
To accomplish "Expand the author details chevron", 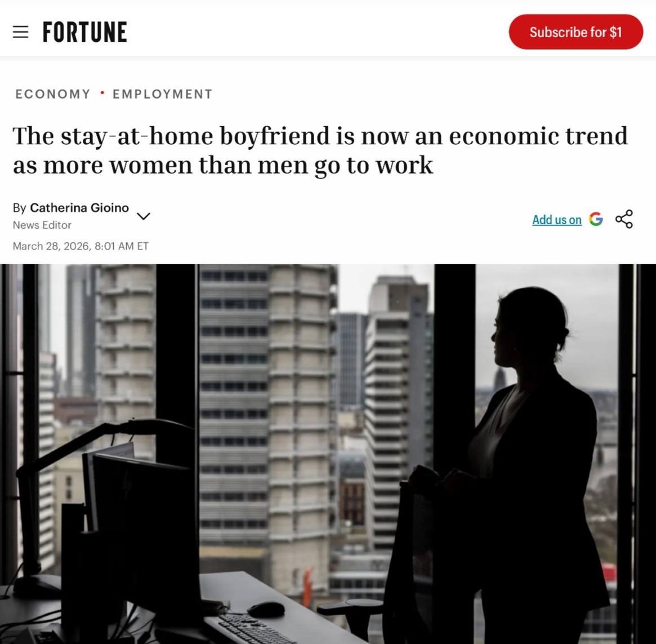I will pyautogui.click(x=144, y=216).
